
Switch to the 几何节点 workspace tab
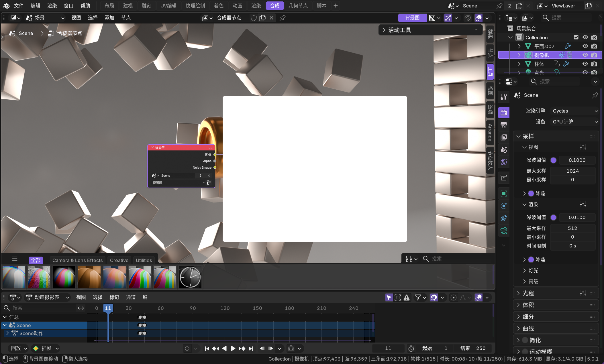[298, 6]
